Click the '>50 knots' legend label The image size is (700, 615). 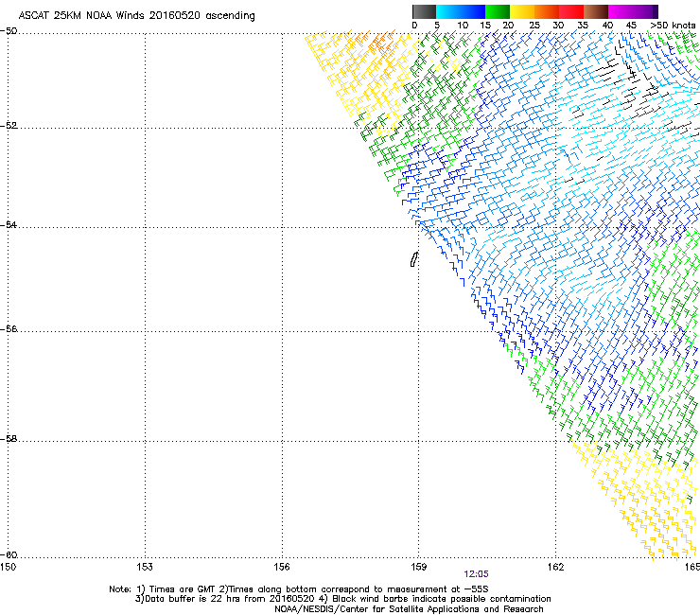pos(673,26)
